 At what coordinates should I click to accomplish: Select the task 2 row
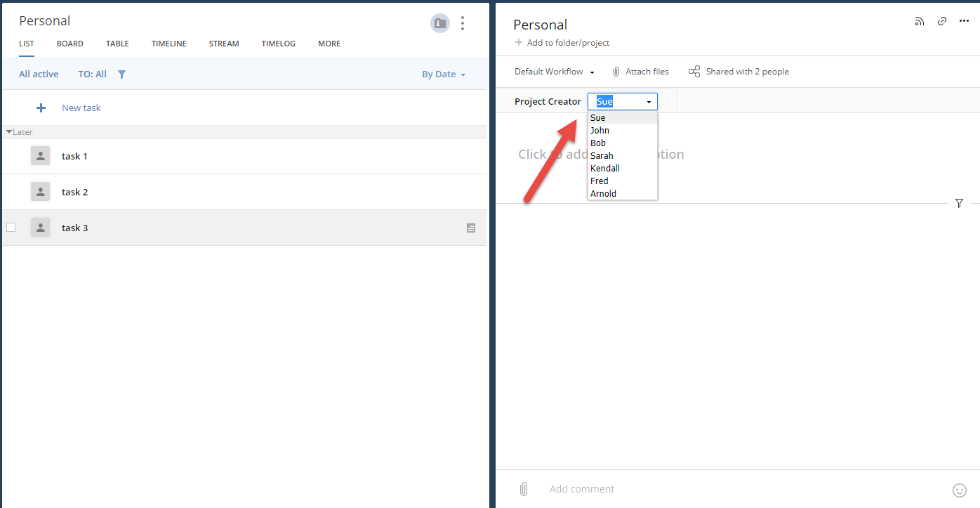point(244,192)
